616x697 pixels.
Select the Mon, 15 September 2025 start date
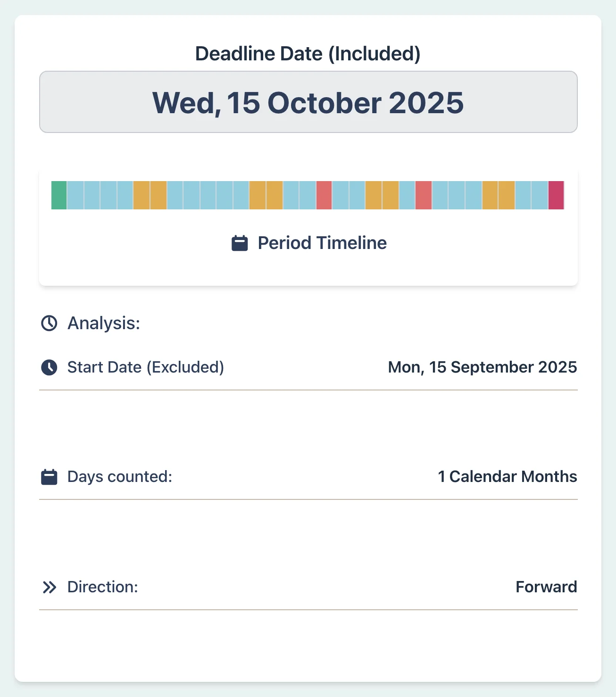click(x=482, y=367)
